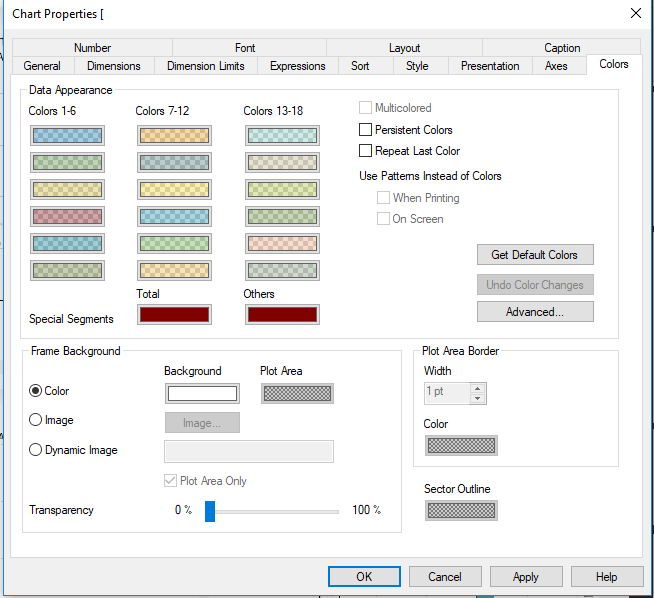
Task: Open the sixth gray-green swatch under Colors 13-18
Action: 282,271
